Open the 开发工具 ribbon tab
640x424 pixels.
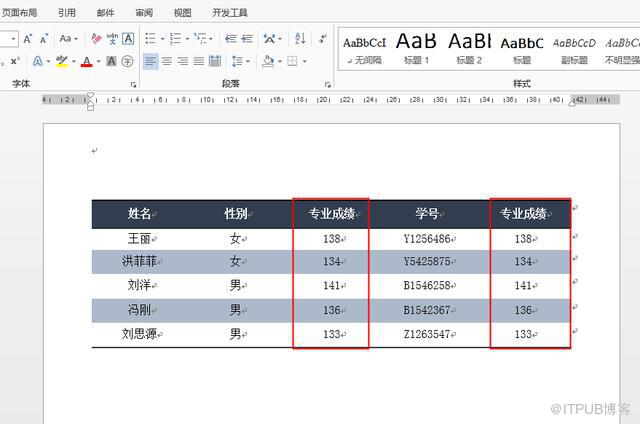coord(230,13)
